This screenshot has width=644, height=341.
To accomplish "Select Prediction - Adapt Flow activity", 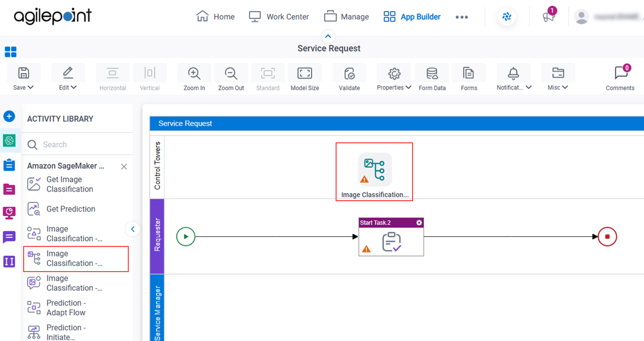I will click(76, 307).
